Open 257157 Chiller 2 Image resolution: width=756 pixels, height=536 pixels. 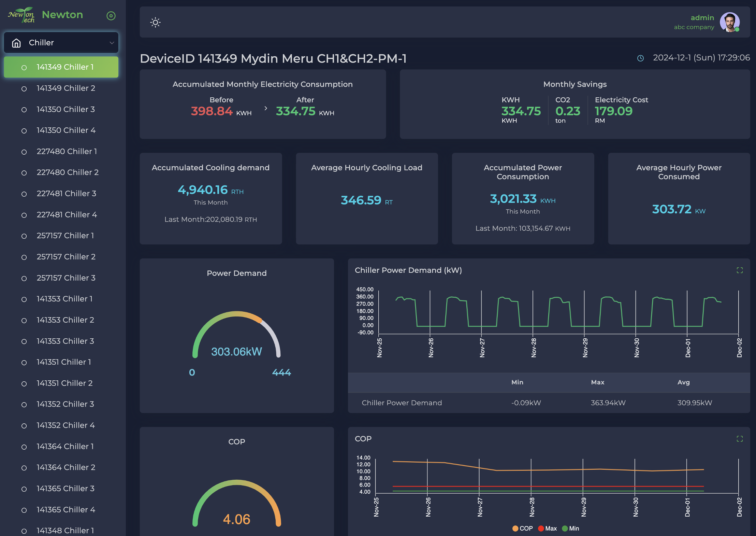(x=61, y=257)
